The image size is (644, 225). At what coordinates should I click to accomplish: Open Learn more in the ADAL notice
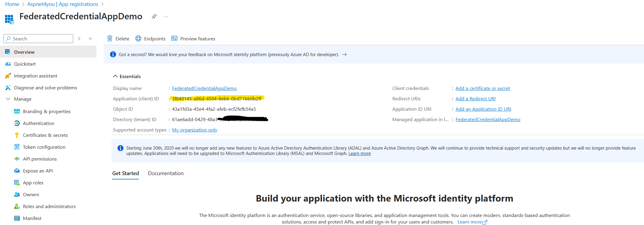point(360,153)
